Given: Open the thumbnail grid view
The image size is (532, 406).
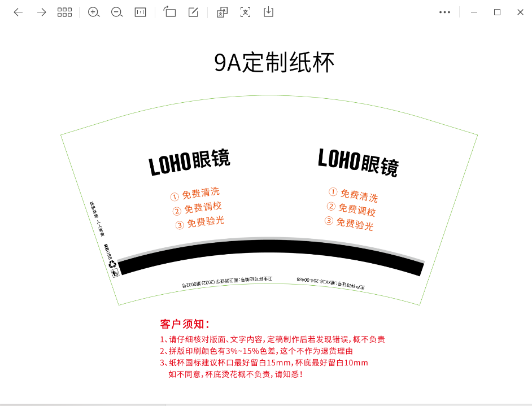Looking at the screenshot, I should pyautogui.click(x=64, y=12).
